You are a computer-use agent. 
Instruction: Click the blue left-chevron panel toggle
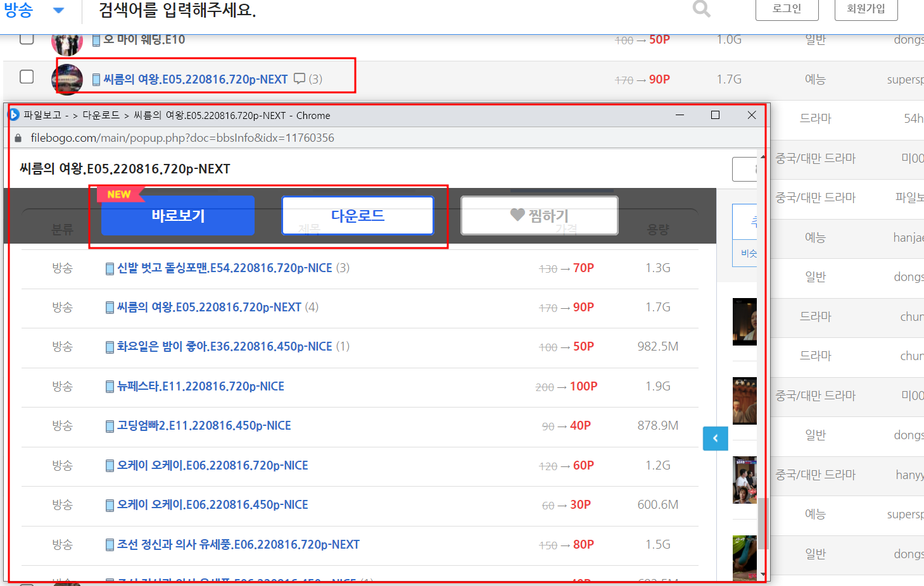click(715, 438)
